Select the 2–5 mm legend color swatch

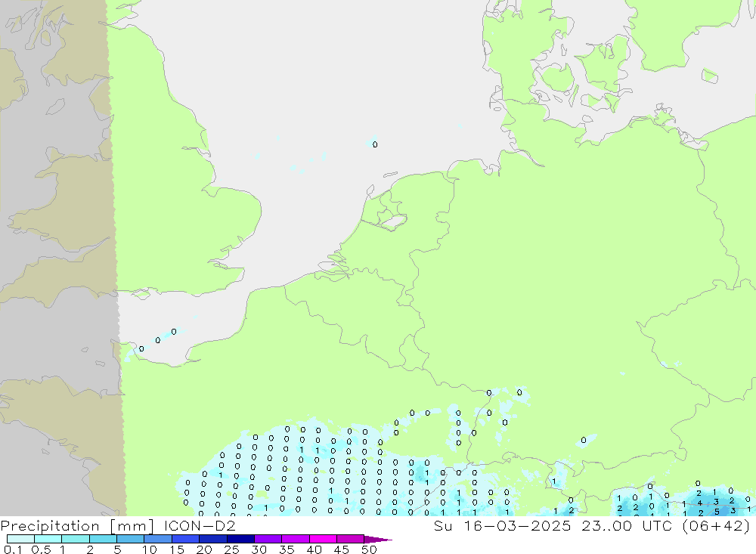coord(103,539)
